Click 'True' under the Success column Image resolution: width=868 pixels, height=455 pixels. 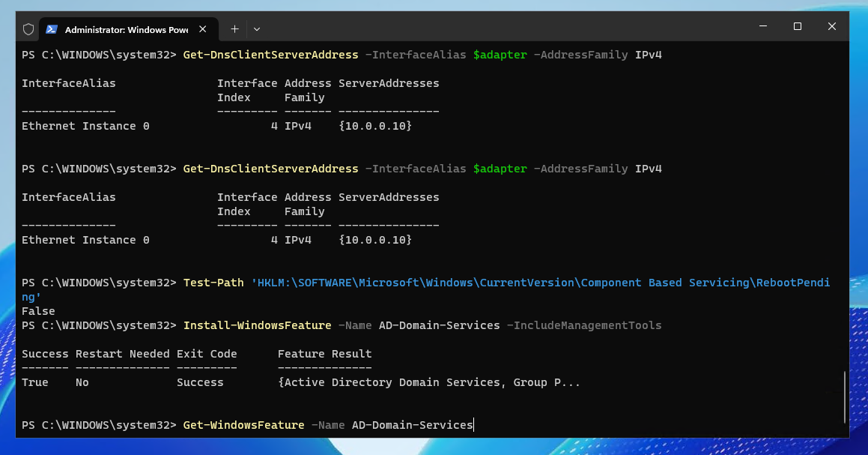pyautogui.click(x=35, y=382)
